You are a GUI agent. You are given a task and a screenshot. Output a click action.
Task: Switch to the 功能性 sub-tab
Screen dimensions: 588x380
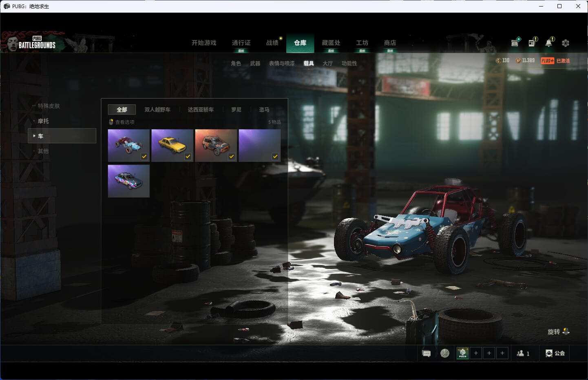tap(349, 63)
